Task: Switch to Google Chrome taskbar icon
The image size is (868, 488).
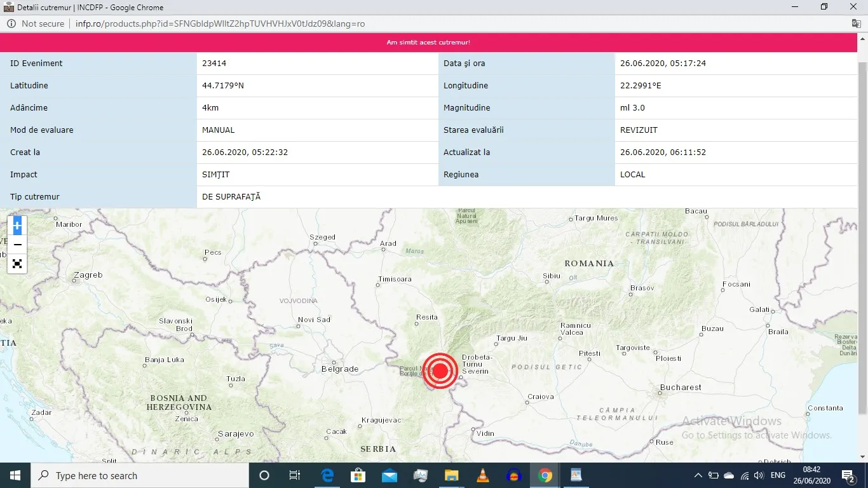Action: (545, 475)
